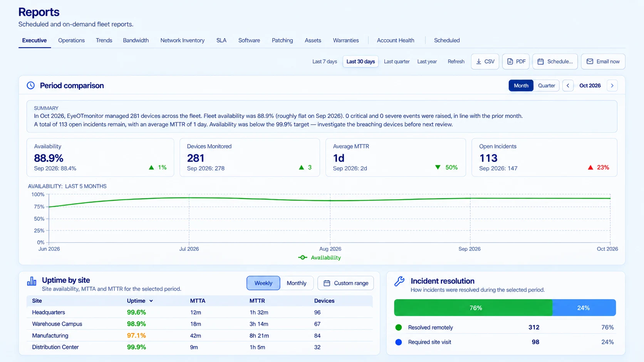Advance to next month with right chevron
The width and height of the screenshot is (644, 362).
click(612, 85)
